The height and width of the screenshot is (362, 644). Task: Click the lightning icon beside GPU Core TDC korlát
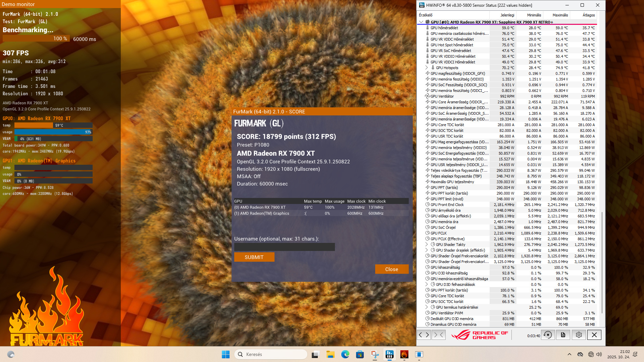(x=428, y=125)
